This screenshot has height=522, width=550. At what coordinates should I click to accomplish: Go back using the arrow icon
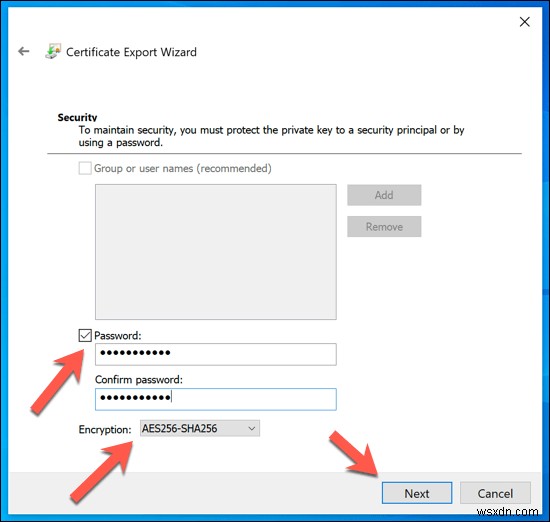(24, 52)
